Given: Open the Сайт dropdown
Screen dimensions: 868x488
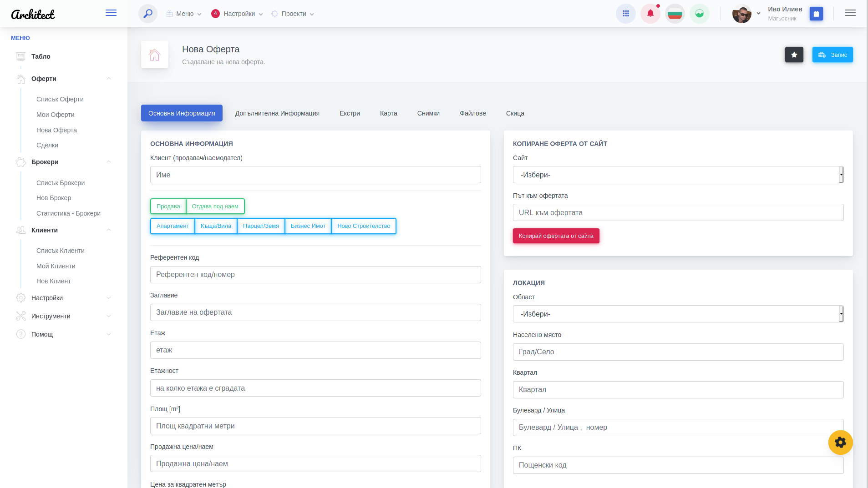Looking at the screenshot, I should pos(678,175).
